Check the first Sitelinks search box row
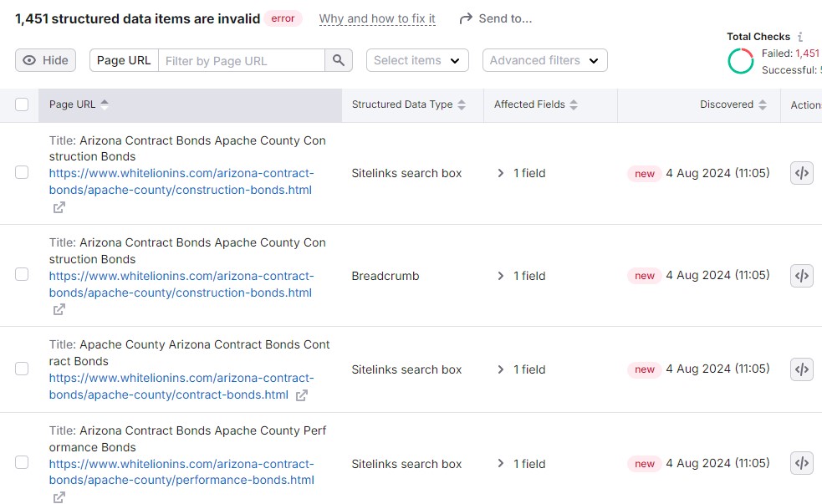The image size is (822, 504). (22, 173)
